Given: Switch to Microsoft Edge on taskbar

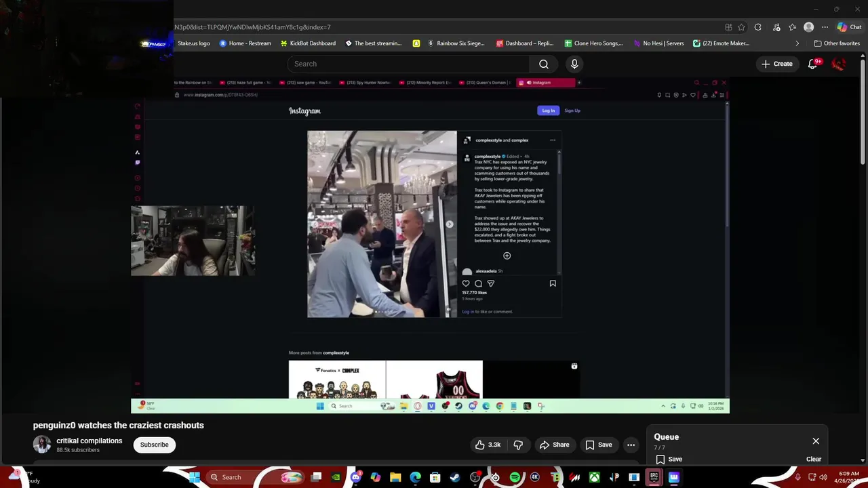Looking at the screenshot, I should [415, 477].
